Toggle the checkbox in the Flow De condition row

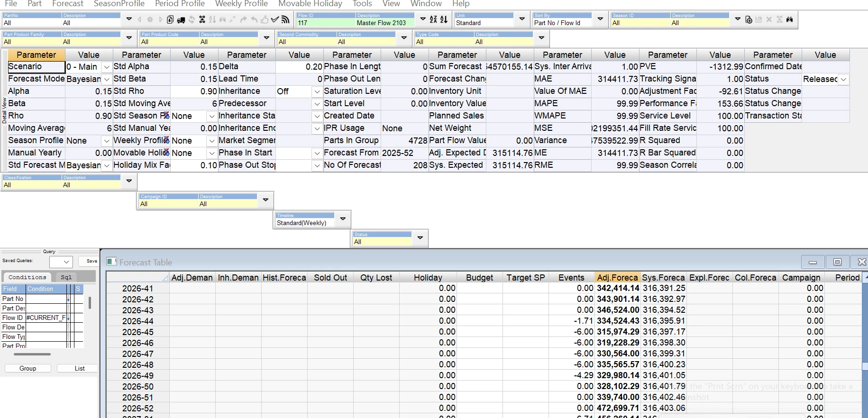(x=68, y=327)
